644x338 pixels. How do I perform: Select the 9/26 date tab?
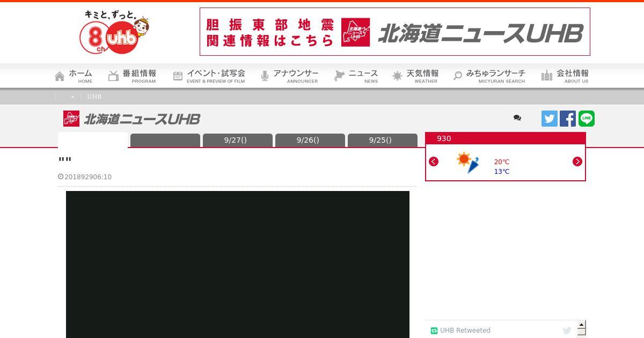tap(310, 140)
